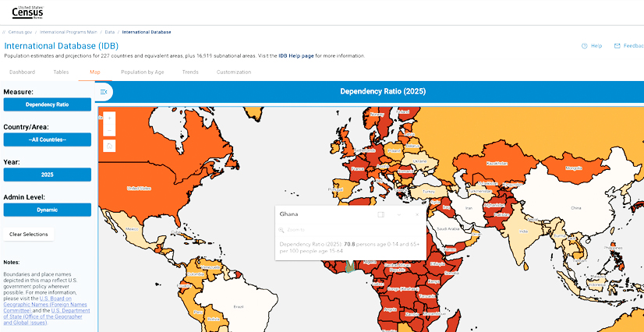The width and height of the screenshot is (644, 332).
Task: Click the Clear Selections button
Action: coord(29,235)
